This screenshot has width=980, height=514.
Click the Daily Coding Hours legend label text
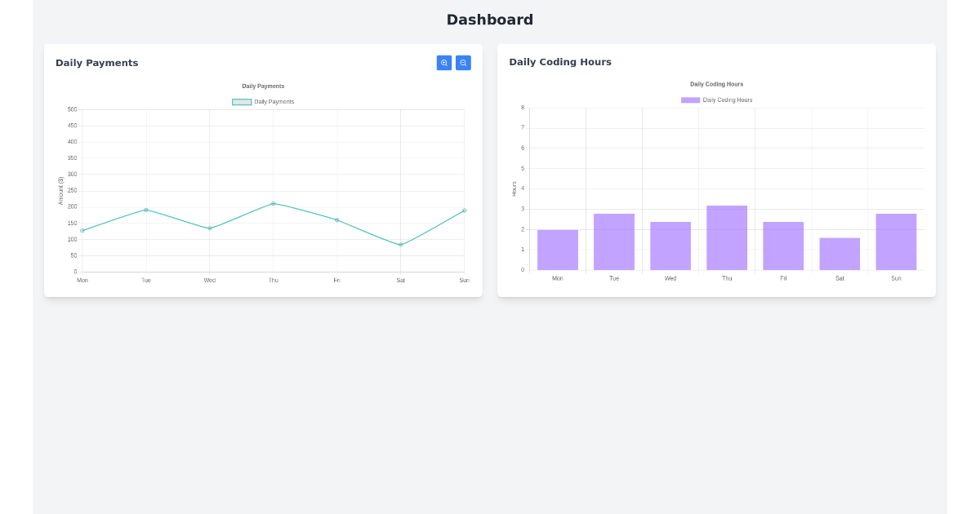click(728, 99)
